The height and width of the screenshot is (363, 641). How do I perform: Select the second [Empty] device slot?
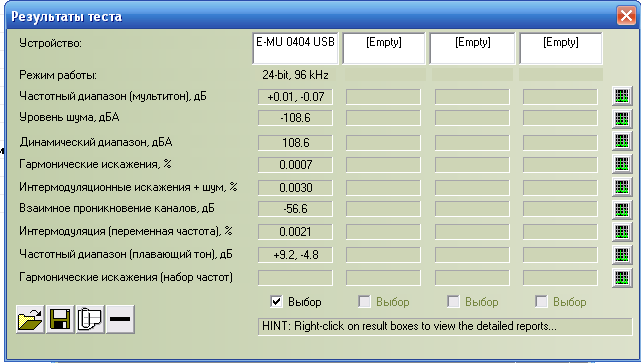click(x=384, y=48)
